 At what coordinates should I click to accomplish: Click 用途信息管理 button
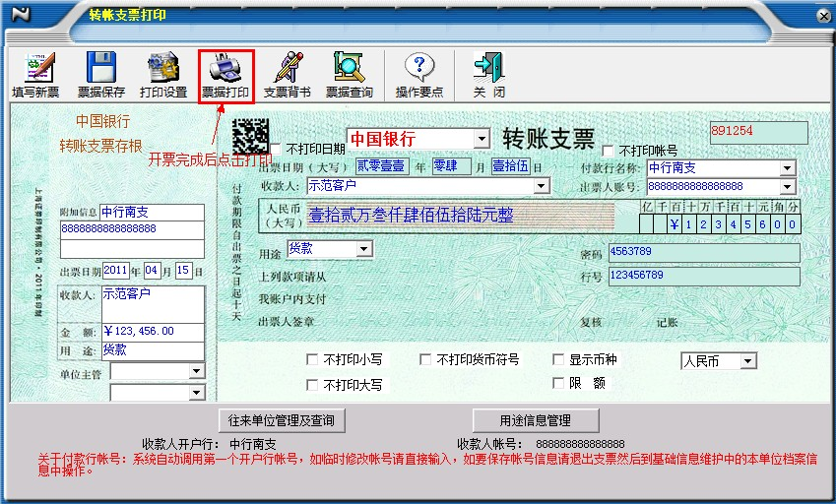pos(536,420)
